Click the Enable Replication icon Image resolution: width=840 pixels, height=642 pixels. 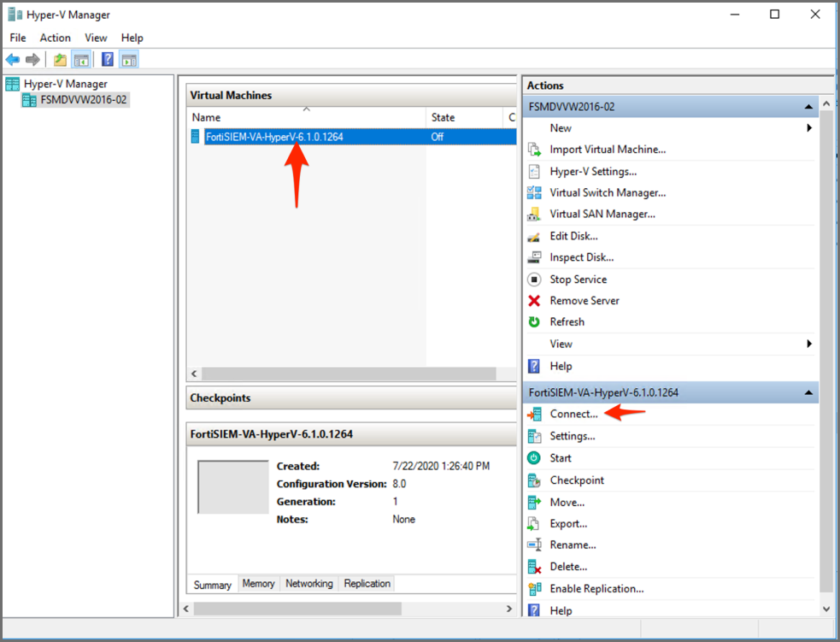534,589
